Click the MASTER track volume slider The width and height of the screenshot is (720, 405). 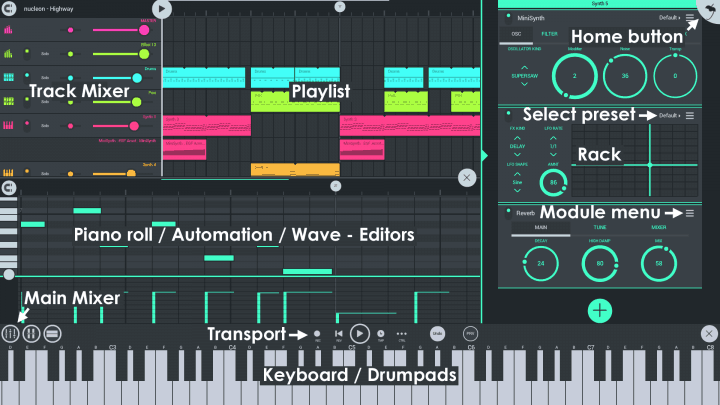coord(118,29)
